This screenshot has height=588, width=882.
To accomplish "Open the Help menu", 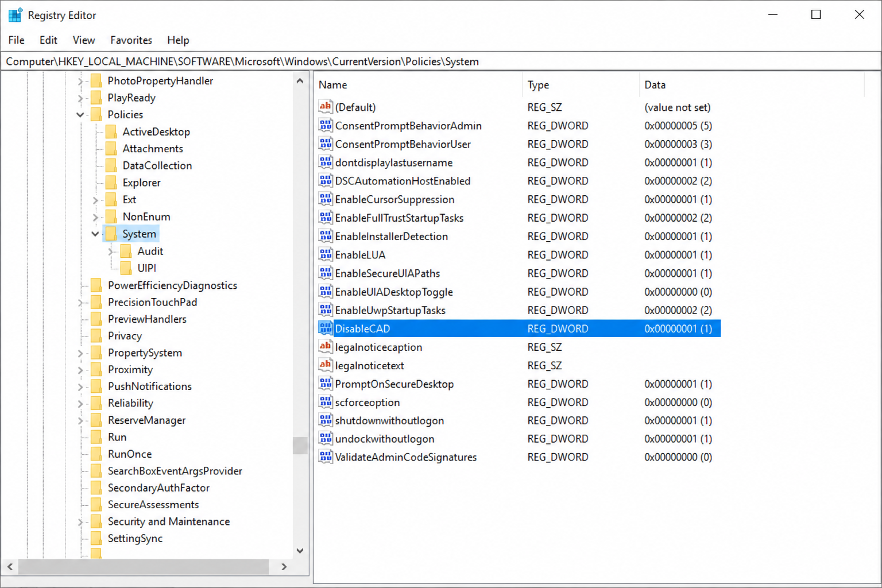I will point(178,40).
